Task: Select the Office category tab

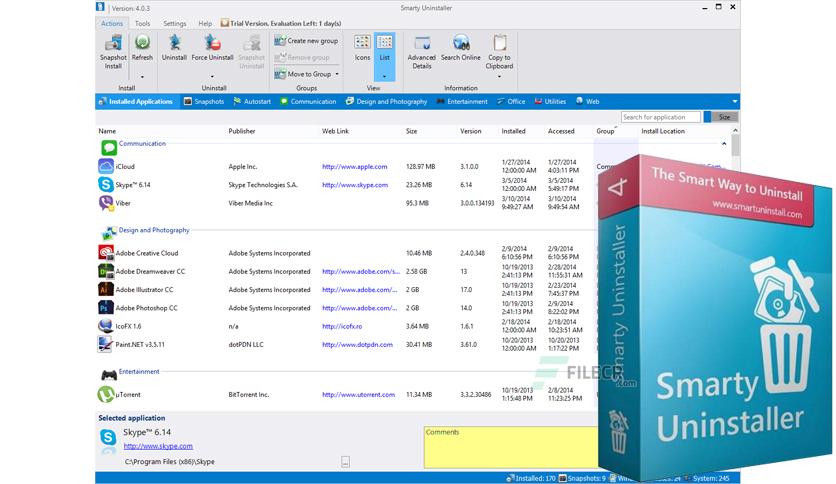Action: click(511, 101)
